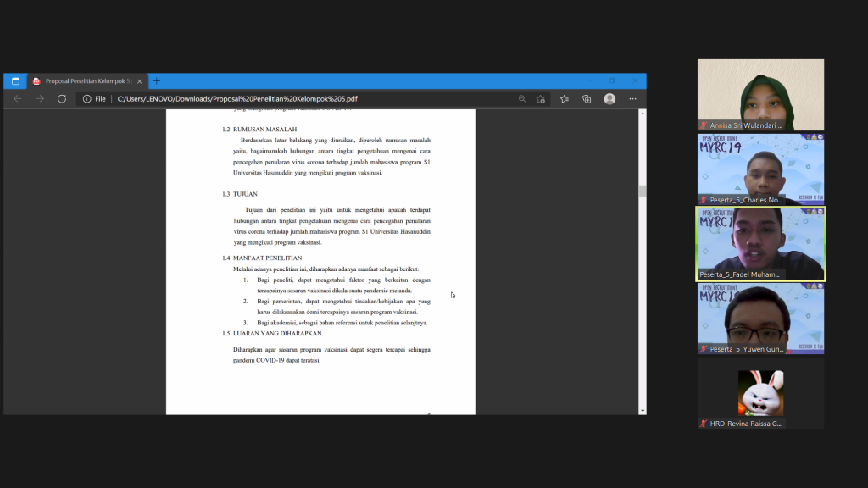Reload the PDF page
The image size is (868, 488).
(62, 99)
